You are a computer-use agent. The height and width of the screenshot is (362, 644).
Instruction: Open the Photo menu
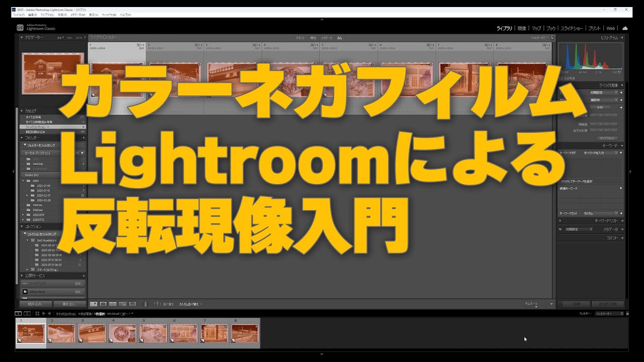click(x=62, y=15)
